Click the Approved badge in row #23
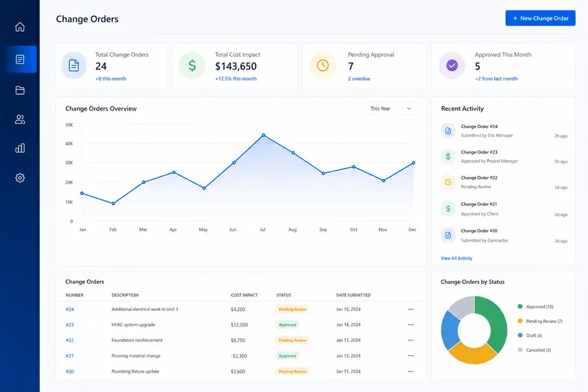This screenshot has height=392, width=588. (x=287, y=325)
